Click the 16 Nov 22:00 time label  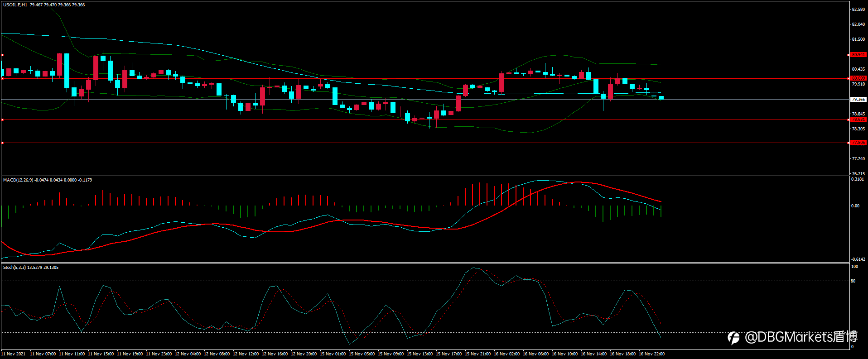[x=652, y=354]
